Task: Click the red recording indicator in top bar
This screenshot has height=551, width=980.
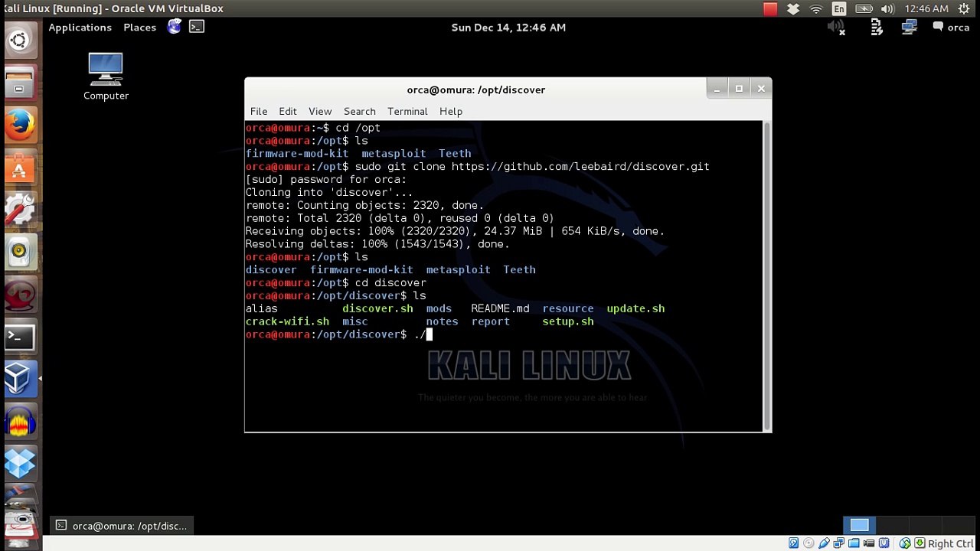Action: pos(770,9)
